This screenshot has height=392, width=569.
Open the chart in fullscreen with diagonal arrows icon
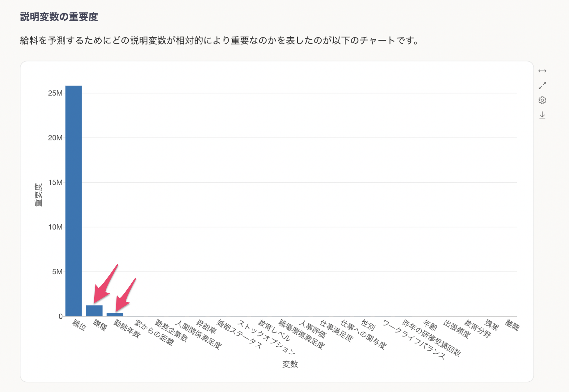[542, 85]
